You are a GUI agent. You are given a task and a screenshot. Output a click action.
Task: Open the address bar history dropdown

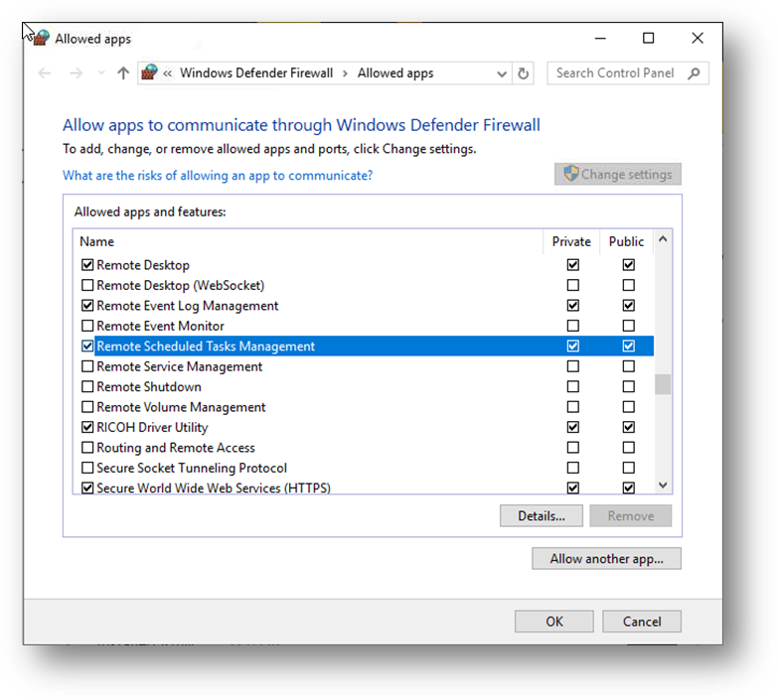click(502, 73)
